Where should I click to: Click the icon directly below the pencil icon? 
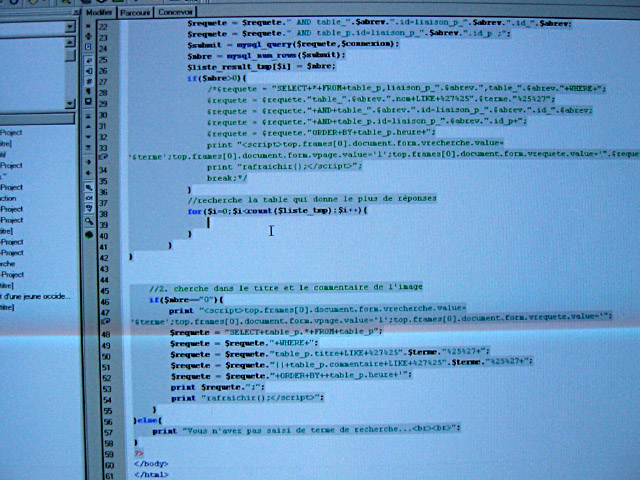click(x=88, y=198)
